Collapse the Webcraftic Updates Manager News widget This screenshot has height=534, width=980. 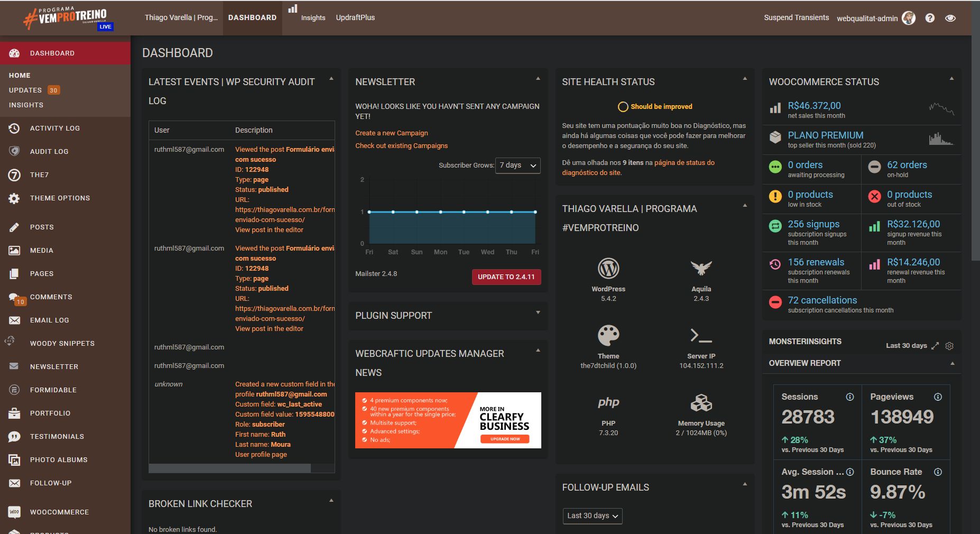point(538,351)
